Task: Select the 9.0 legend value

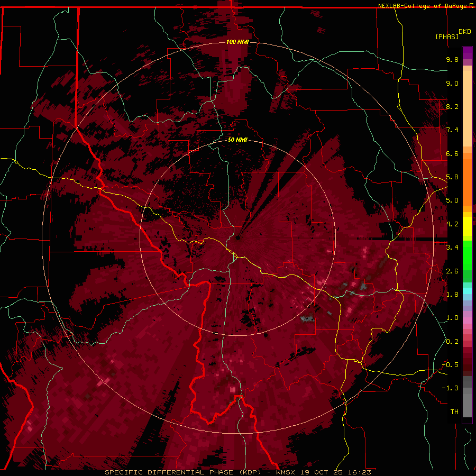Action: 452,83
